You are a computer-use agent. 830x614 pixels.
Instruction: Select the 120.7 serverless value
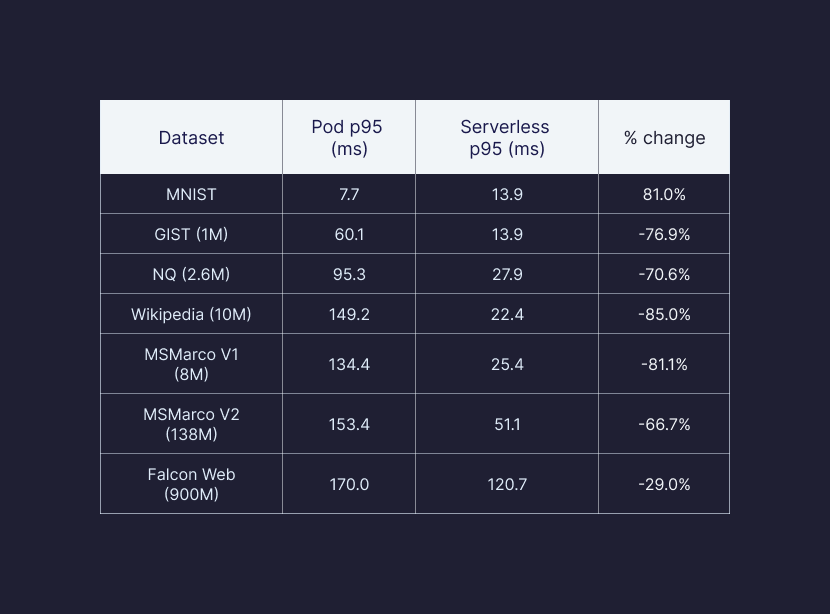tap(507, 484)
